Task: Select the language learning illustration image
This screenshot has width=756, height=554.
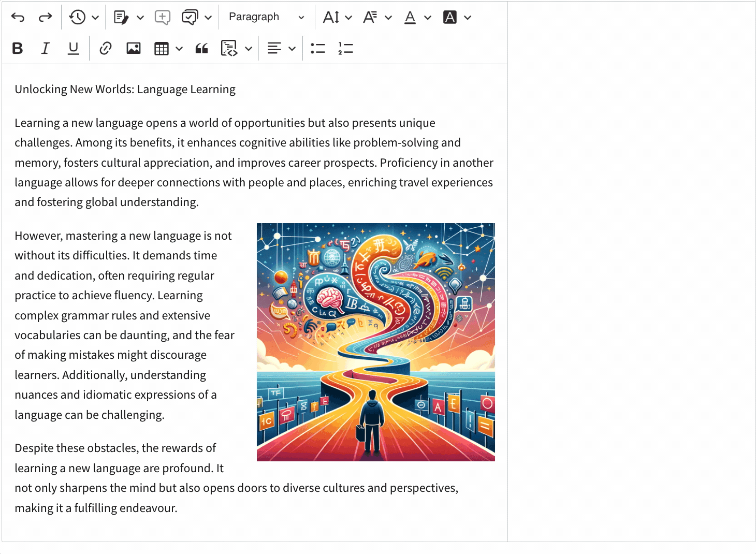Action: [375, 342]
